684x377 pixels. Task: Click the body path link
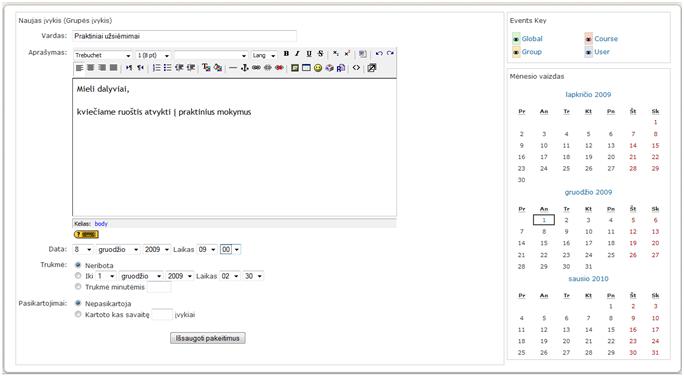101,224
